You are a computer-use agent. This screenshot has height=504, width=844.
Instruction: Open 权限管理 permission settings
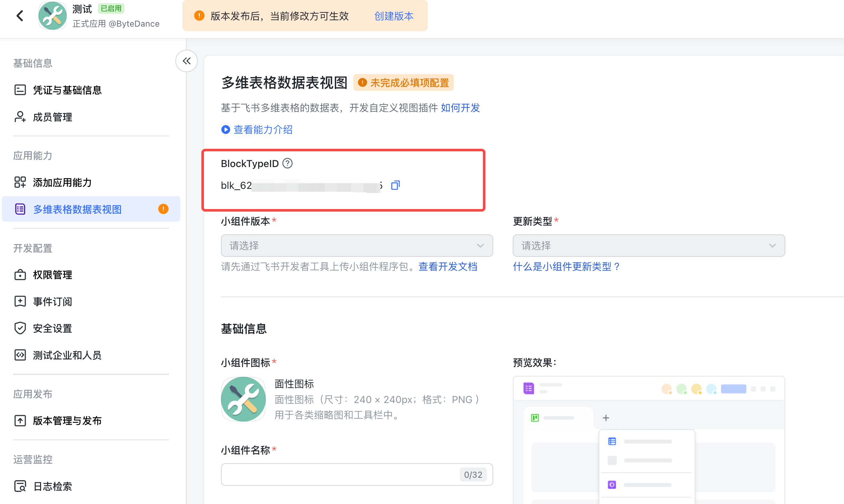click(x=52, y=275)
